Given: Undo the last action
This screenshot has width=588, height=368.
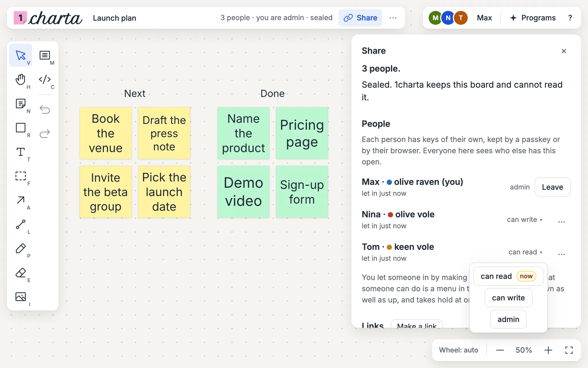Looking at the screenshot, I should tap(45, 110).
